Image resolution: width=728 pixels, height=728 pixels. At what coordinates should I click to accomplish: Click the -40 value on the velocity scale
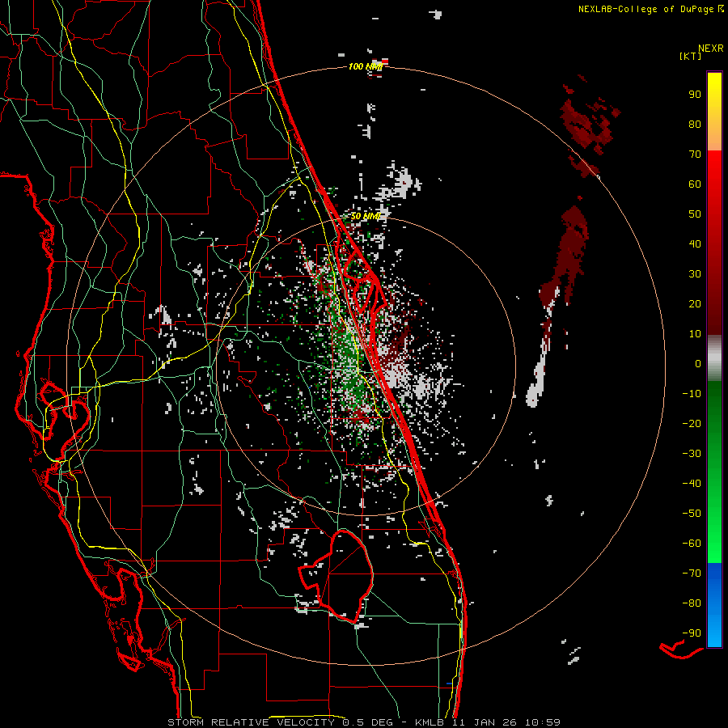pos(692,484)
